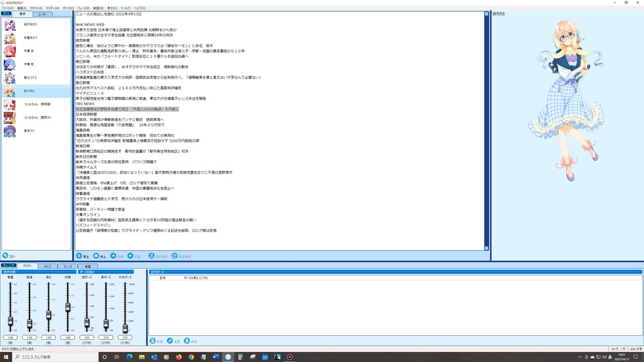Screen dimensions: 644x362
Task: Jump to start with 先頭 button
Action: (117, 256)
